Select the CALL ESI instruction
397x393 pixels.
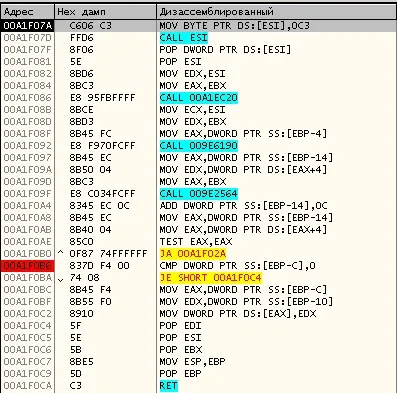click(183, 38)
